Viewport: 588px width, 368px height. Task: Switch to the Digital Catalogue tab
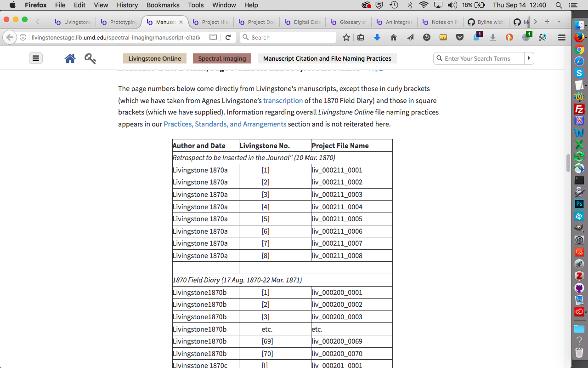[x=302, y=22]
